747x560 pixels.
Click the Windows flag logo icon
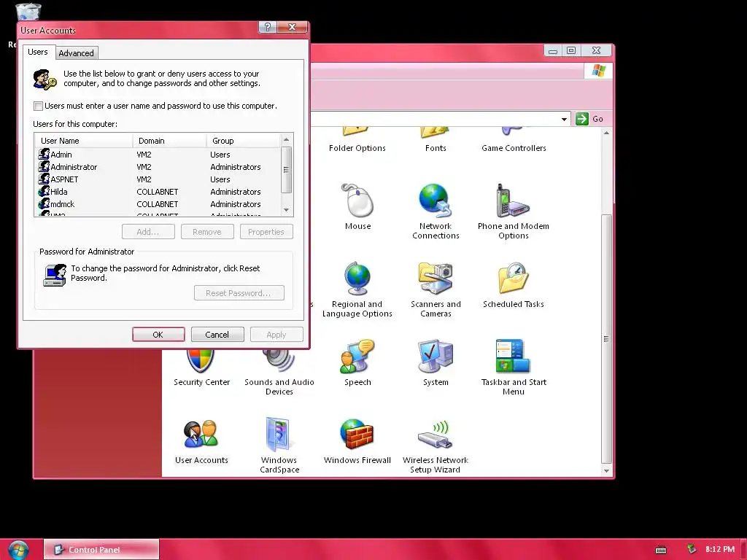pos(598,71)
